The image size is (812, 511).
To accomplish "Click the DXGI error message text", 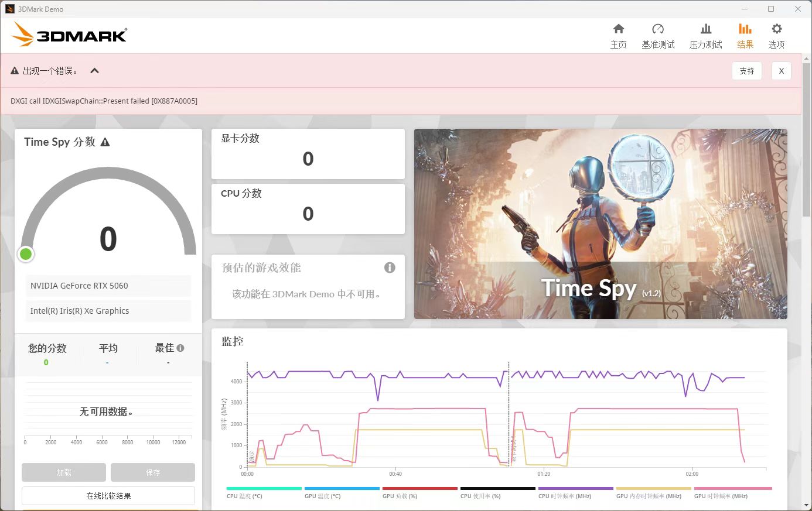I will pos(104,101).
